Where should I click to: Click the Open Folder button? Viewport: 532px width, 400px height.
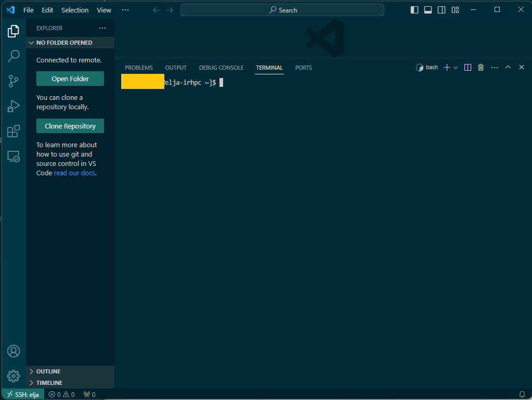[70, 79]
